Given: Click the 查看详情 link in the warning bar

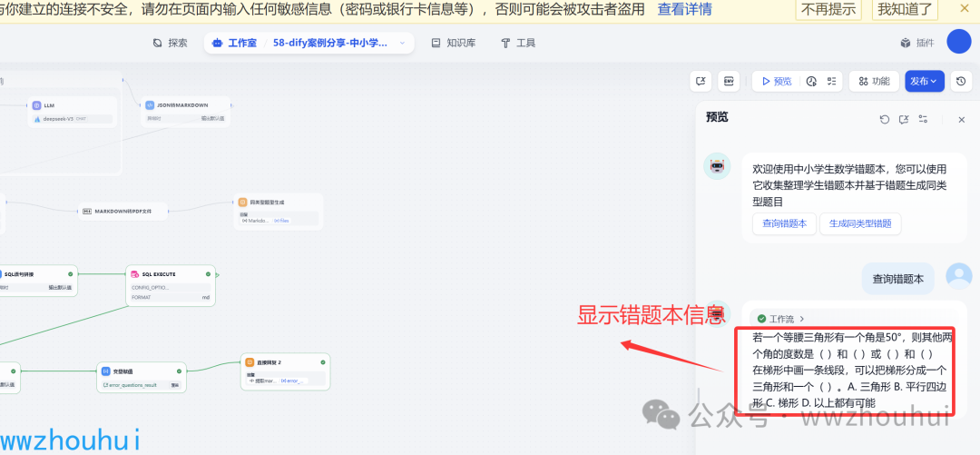Looking at the screenshot, I should tap(684, 9).
